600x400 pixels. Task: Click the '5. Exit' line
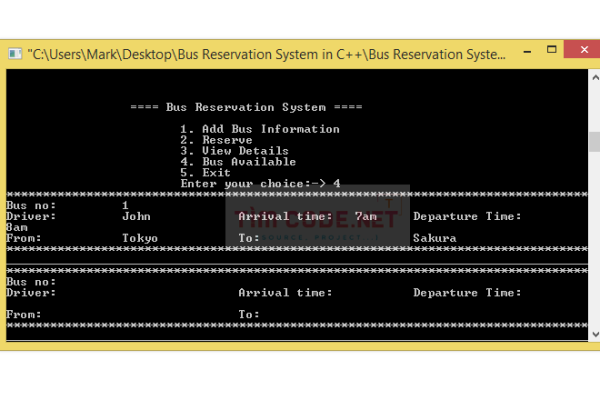(x=205, y=173)
